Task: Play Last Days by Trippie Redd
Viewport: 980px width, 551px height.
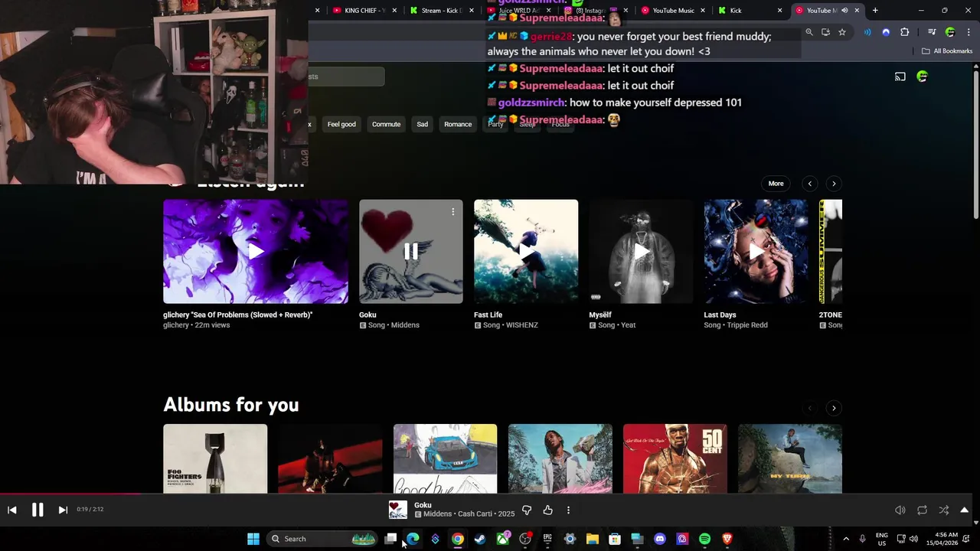Action: point(756,251)
